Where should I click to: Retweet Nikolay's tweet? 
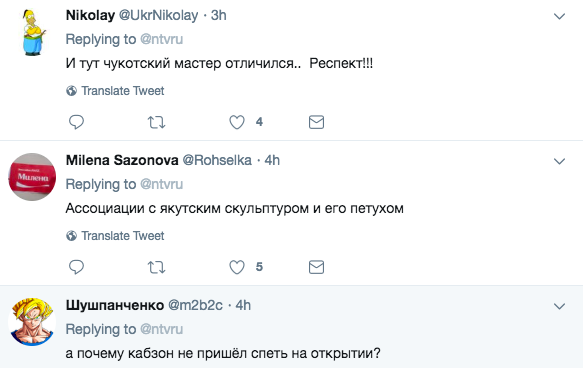pyautogui.click(x=157, y=122)
